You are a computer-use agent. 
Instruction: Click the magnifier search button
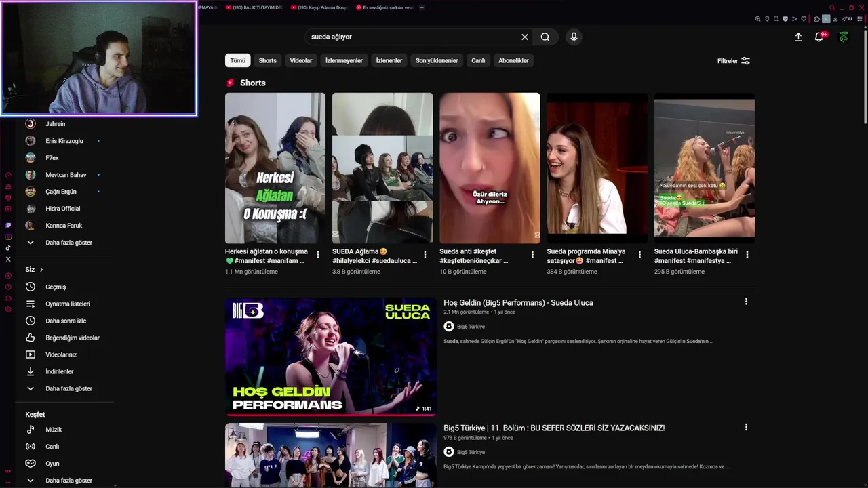(x=545, y=37)
